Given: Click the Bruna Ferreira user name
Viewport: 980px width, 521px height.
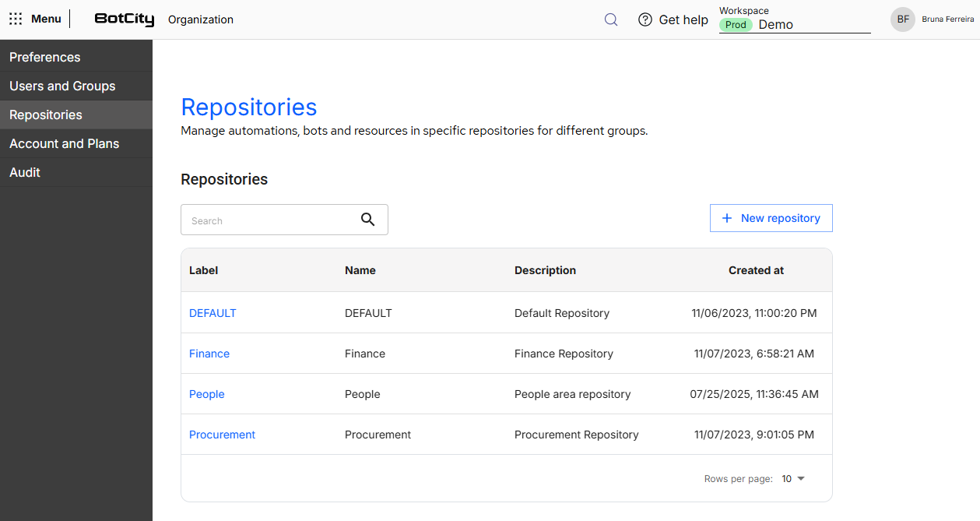Looking at the screenshot, I should coord(947,19).
